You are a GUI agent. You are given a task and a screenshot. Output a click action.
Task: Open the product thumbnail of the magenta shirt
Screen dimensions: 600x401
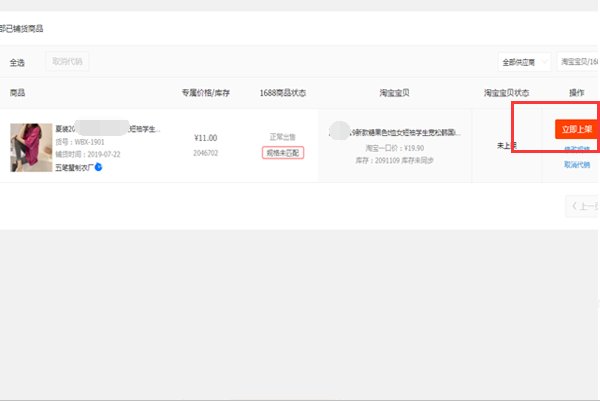[x=31, y=147]
